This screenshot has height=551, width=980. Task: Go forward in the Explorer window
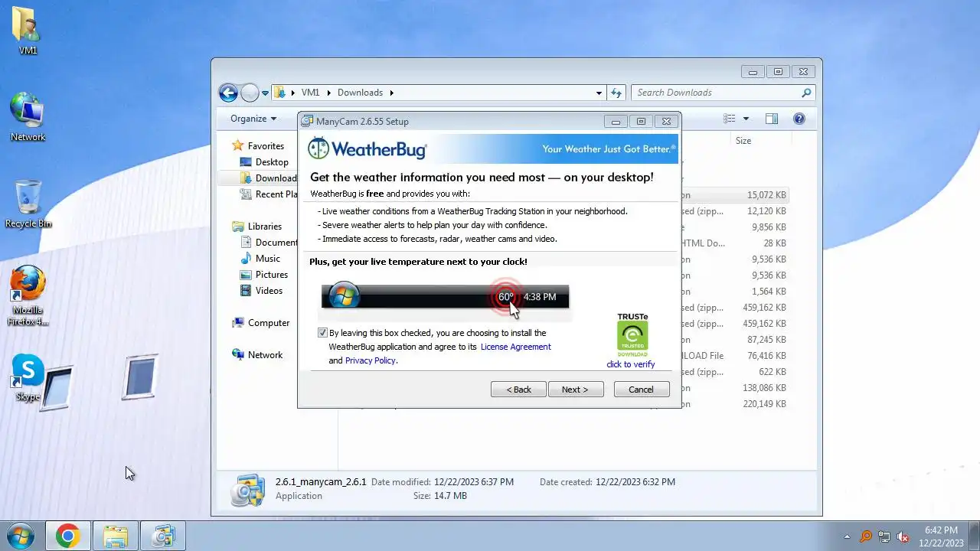click(250, 93)
